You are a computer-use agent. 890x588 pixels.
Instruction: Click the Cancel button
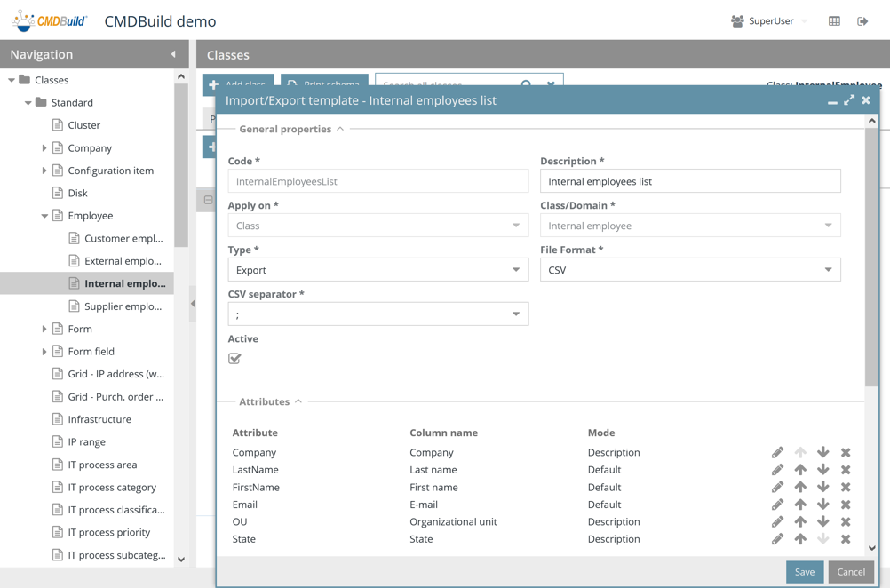click(850, 572)
